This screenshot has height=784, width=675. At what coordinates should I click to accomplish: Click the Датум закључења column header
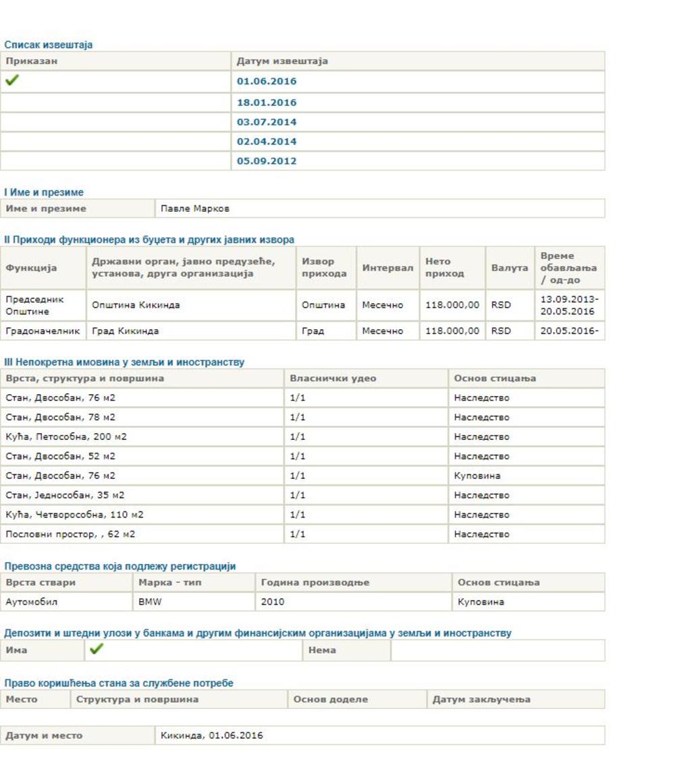tap(481, 699)
